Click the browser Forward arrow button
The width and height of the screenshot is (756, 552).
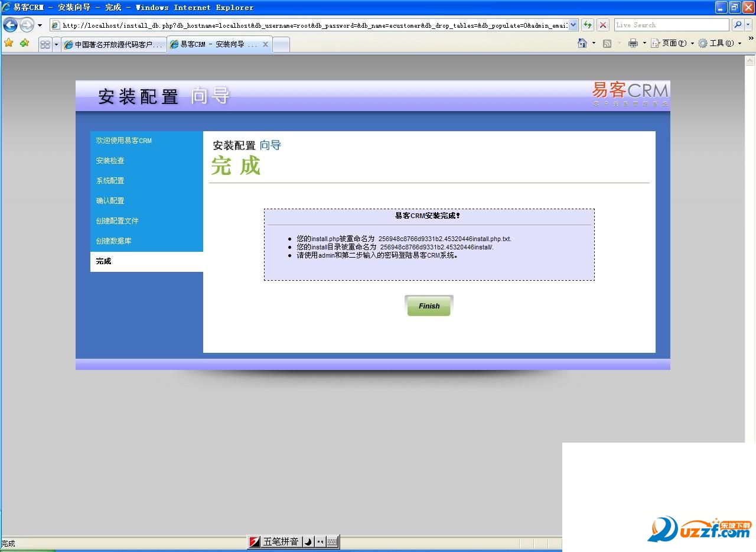(x=27, y=25)
